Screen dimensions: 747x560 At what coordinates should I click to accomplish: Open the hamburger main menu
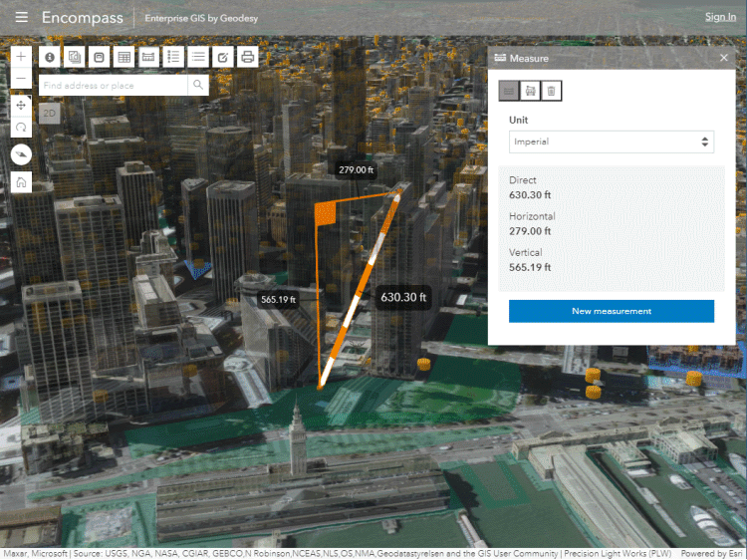click(22, 18)
